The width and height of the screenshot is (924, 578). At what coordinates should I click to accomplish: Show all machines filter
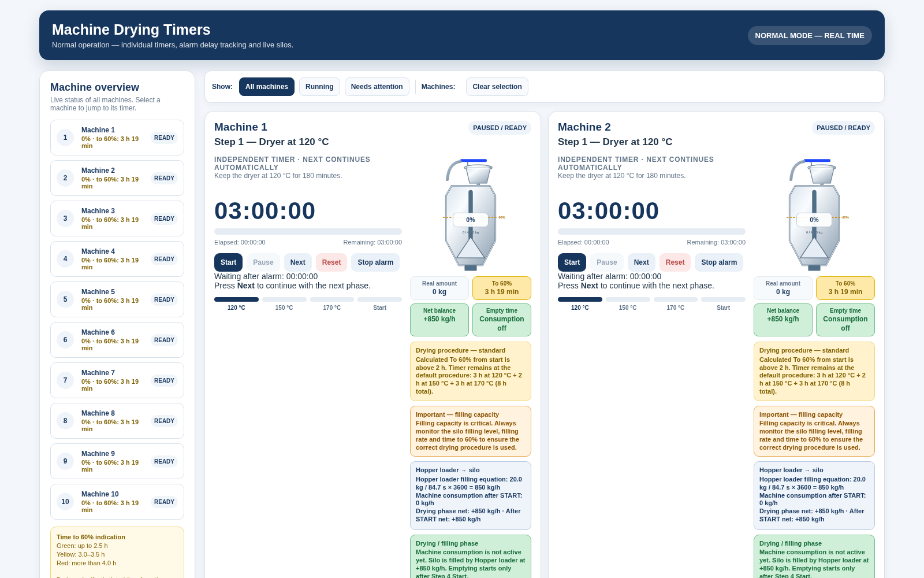(267, 87)
